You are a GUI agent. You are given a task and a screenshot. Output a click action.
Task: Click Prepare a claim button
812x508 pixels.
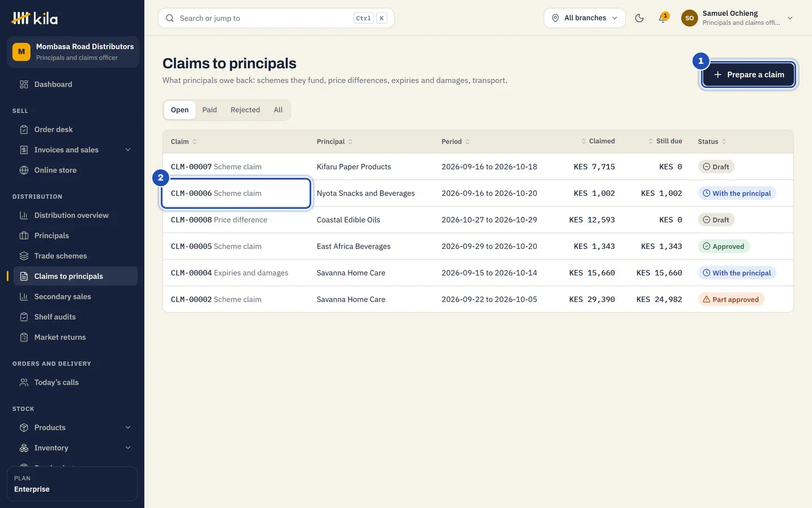748,75
